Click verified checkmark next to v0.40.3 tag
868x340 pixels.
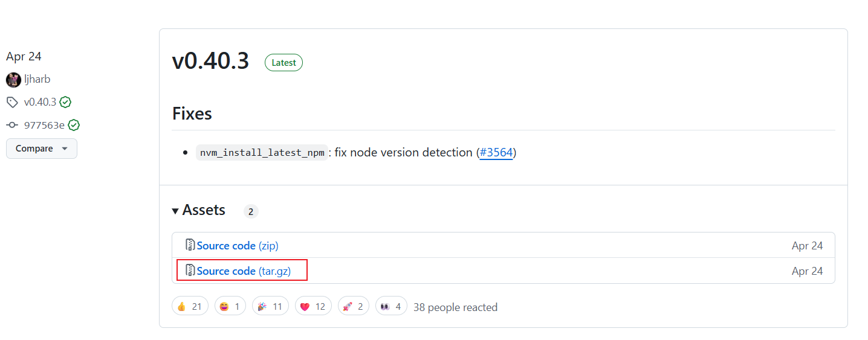[65, 102]
